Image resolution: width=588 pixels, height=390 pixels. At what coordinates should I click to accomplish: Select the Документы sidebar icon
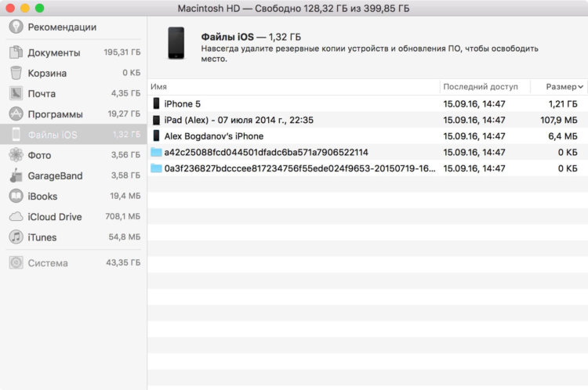point(16,52)
